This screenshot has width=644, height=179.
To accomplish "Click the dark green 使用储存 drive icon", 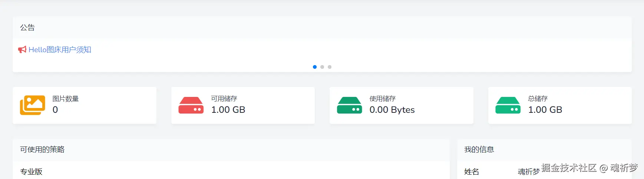I will pos(349,105).
